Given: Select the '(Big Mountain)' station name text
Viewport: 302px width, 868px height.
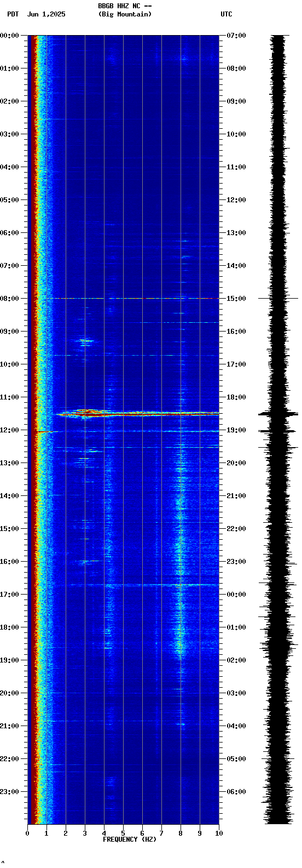Looking at the screenshot, I should pos(125,14).
